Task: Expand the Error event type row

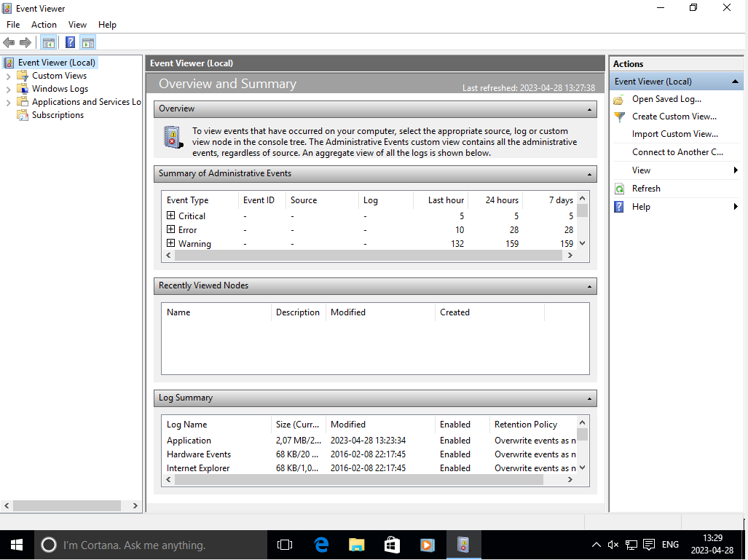Action: point(171,229)
